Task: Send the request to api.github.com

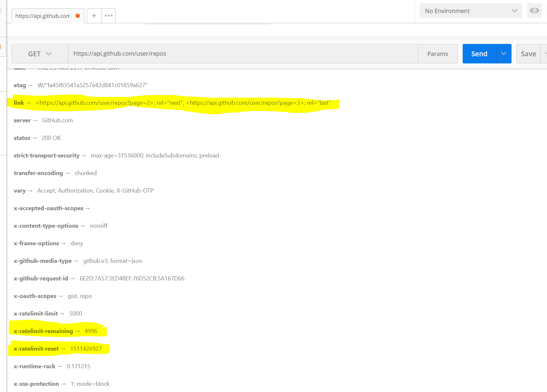Action: 479,53
